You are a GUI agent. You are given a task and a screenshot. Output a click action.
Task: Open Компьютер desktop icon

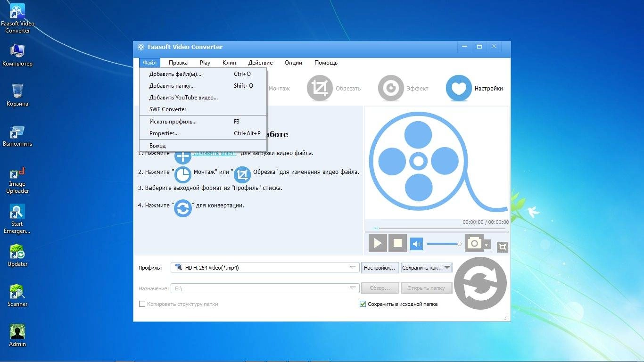(x=17, y=55)
